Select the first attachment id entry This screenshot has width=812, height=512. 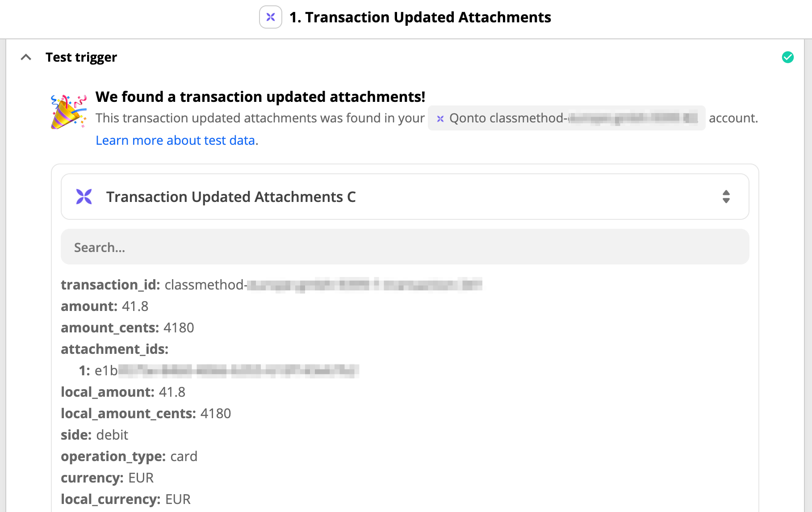[x=219, y=370]
